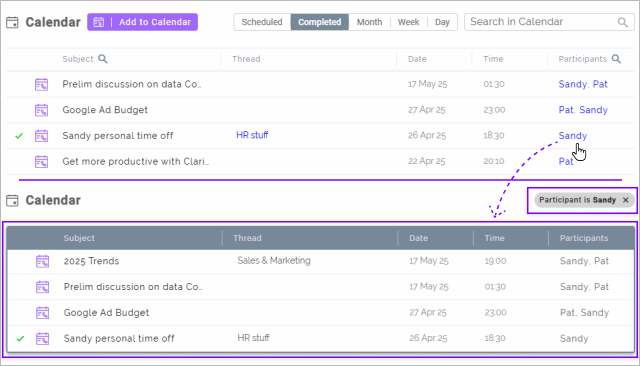The image size is (640, 366).
Task: Click Sandy, Pat participants in 2025 Trends row
Action: click(584, 261)
